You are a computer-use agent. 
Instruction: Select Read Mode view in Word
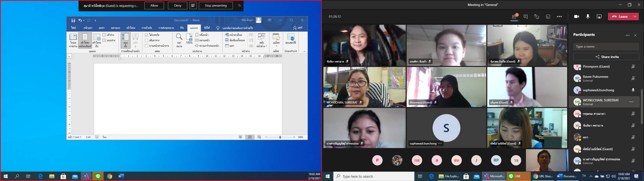(x=73, y=40)
